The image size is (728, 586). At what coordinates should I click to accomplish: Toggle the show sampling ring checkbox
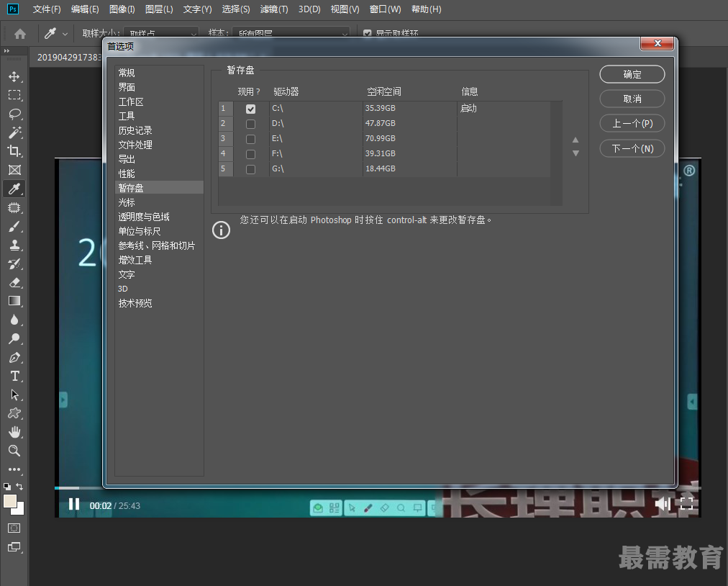click(x=368, y=33)
